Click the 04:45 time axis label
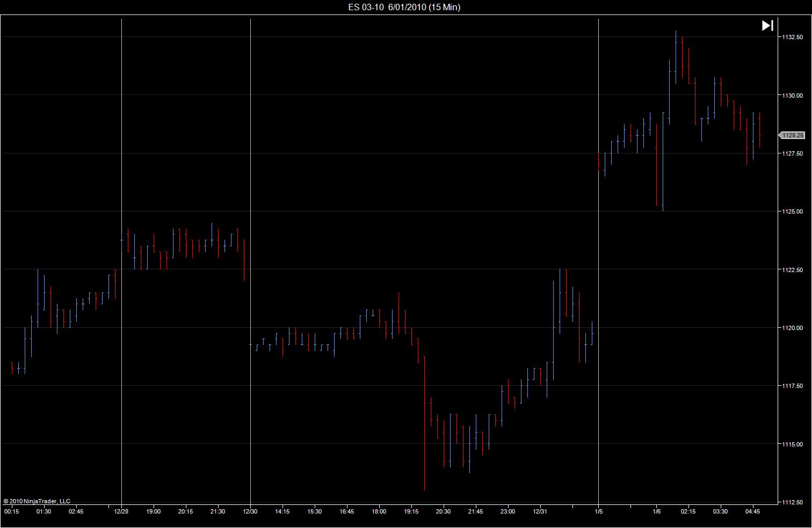 [753, 511]
